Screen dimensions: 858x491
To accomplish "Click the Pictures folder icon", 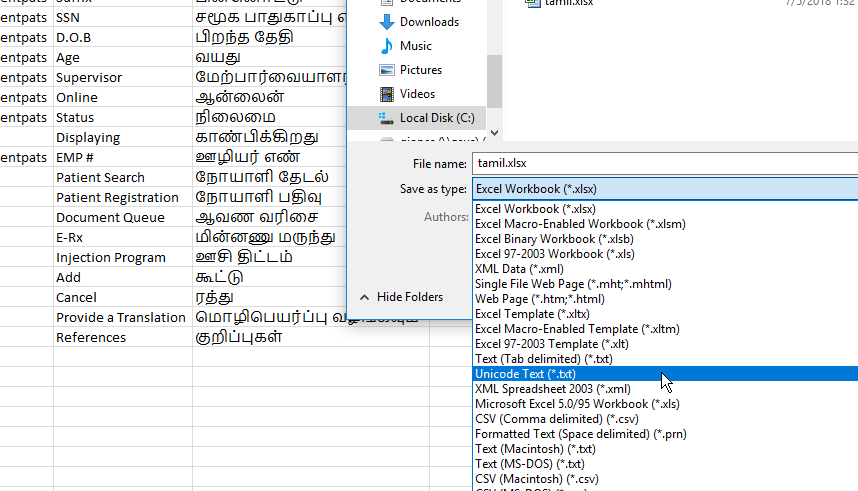I will [x=387, y=70].
